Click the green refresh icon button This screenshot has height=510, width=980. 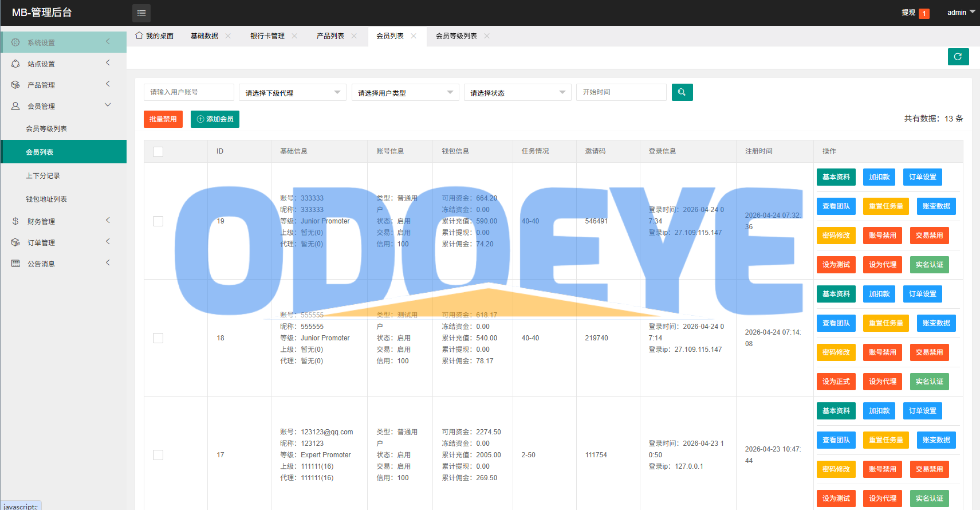[958, 57]
